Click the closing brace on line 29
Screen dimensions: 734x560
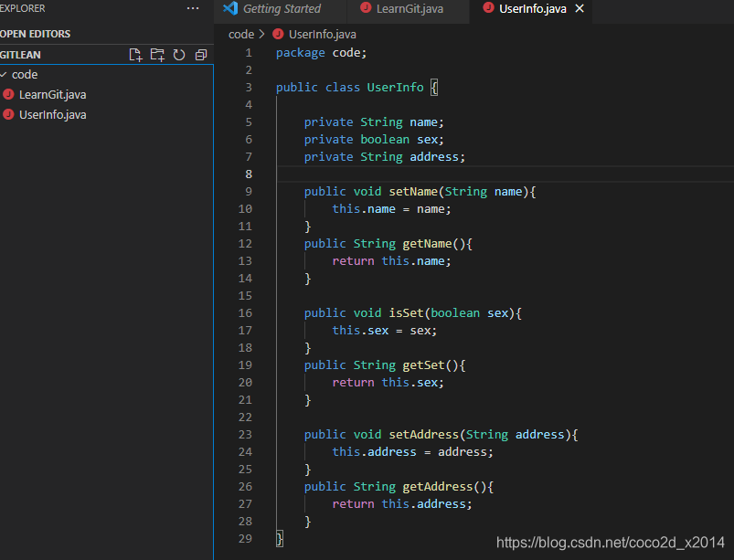click(280, 538)
